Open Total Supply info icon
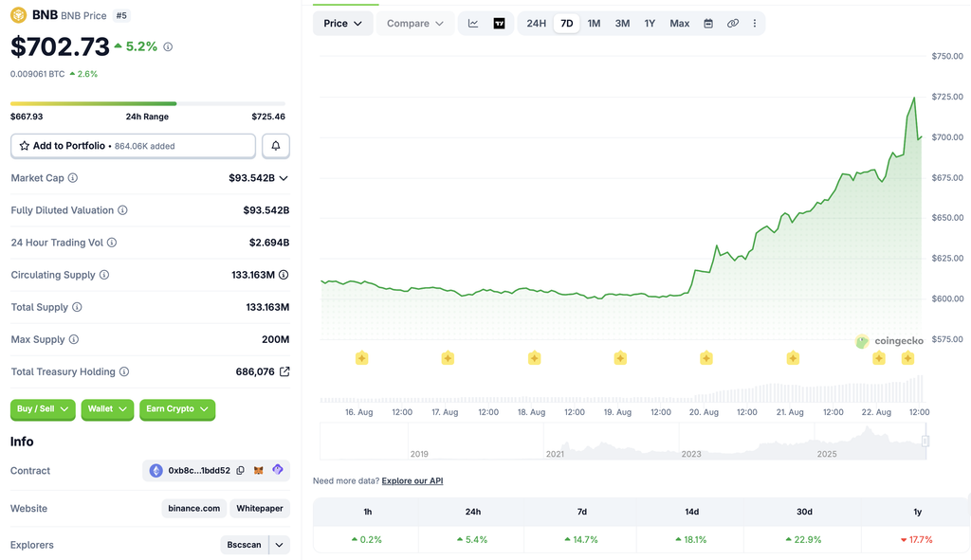 77,307
